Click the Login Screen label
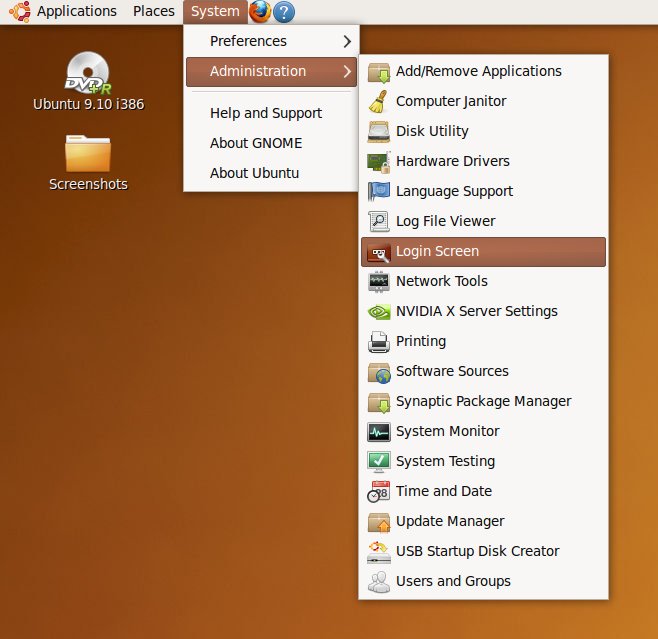 pos(437,251)
